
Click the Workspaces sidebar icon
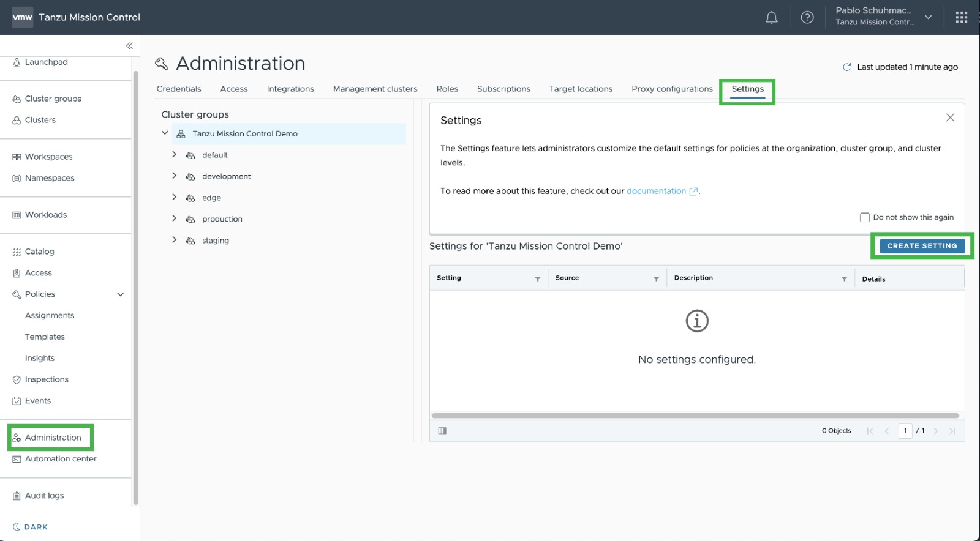[x=17, y=157]
